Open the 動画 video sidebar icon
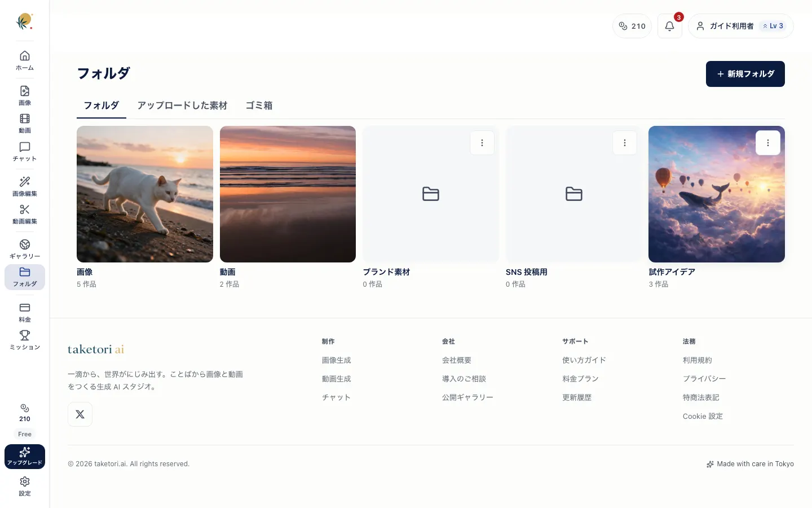812x508 pixels. click(x=25, y=124)
